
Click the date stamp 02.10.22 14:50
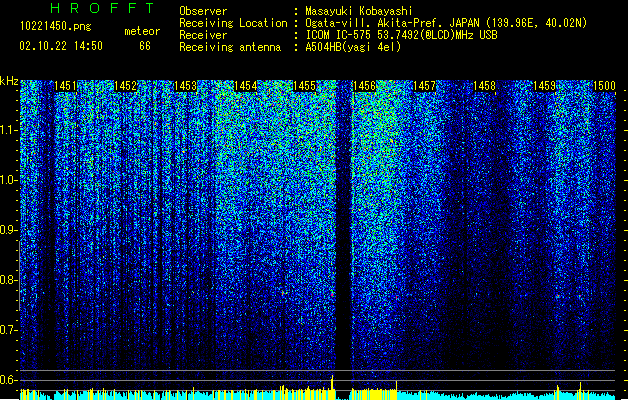[x=61, y=46]
